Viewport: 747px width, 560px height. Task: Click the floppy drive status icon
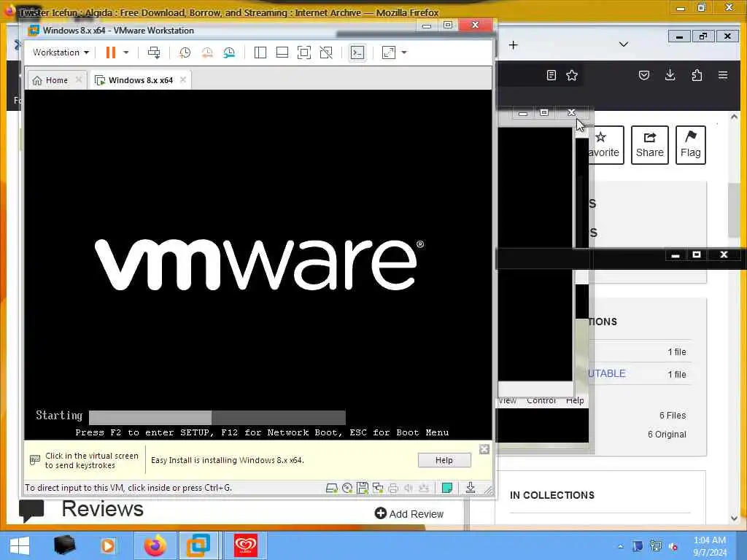362,488
